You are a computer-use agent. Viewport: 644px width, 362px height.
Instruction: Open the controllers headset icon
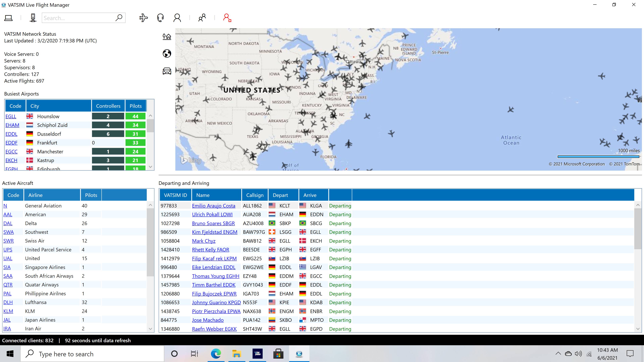[160, 17]
